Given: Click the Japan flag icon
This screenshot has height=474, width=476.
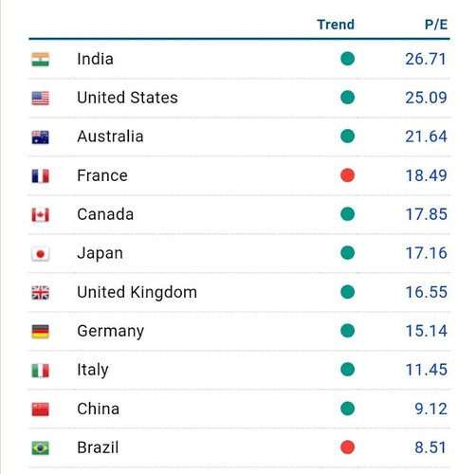Looking at the screenshot, I should 41,254.
